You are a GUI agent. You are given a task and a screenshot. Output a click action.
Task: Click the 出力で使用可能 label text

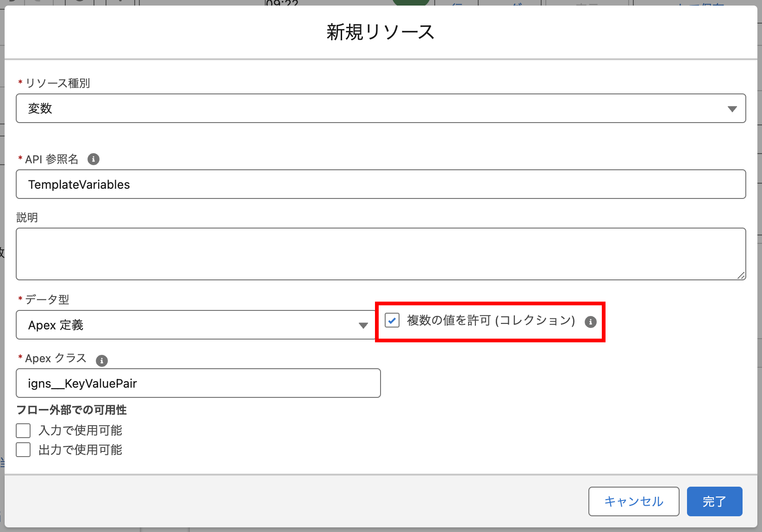coord(81,450)
